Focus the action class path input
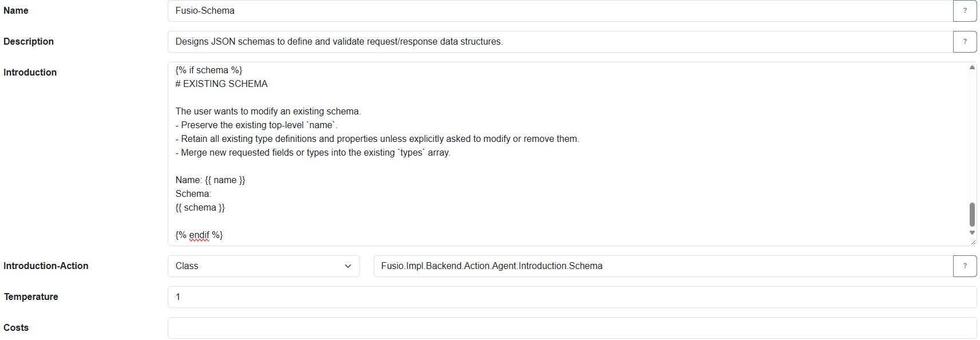The height and width of the screenshot is (340, 980). click(663, 266)
